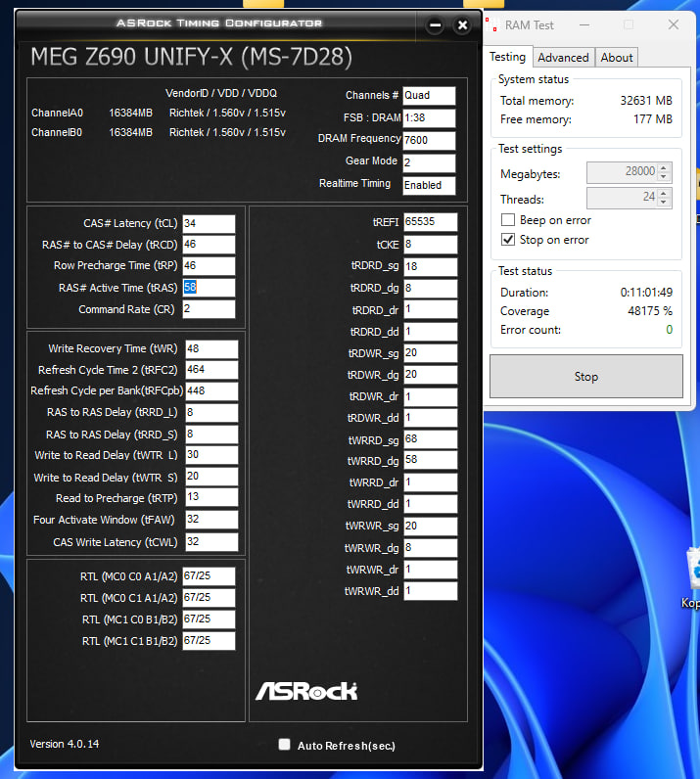The width and height of the screenshot is (700, 779).
Task: Click the ChannelA0 row label
Action: 57,114
